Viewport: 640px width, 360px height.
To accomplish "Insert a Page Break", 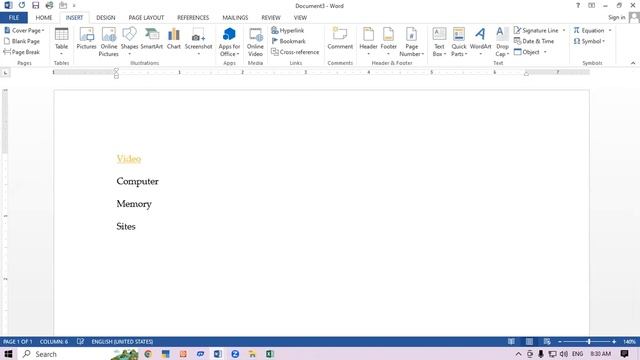I will pyautogui.click(x=22, y=52).
